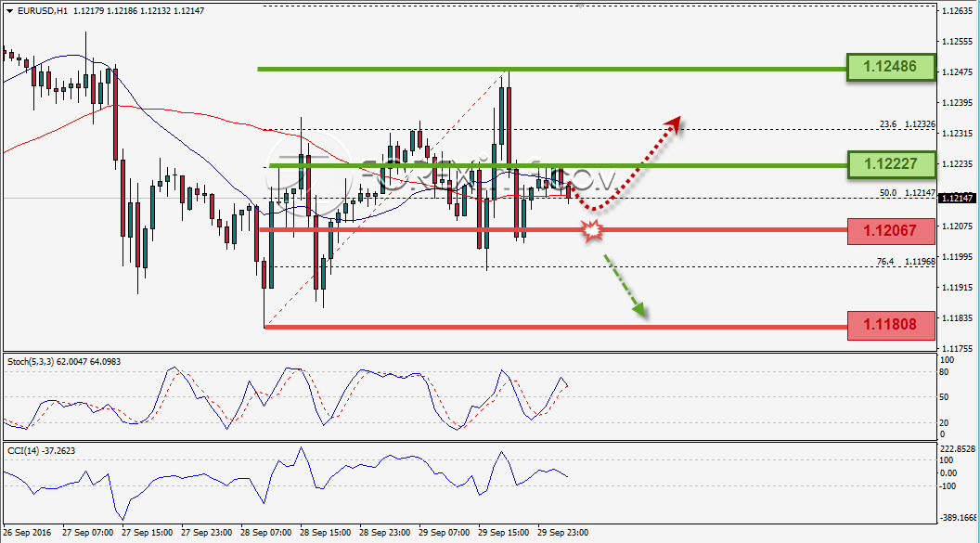Click the CCI 222.8528 scale value
Screen dimensions: 980x543
pyautogui.click(x=958, y=448)
